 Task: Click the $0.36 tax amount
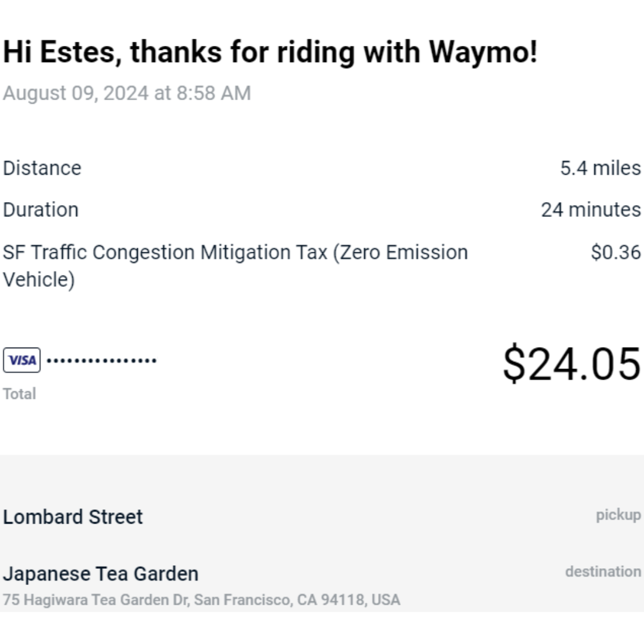616,252
